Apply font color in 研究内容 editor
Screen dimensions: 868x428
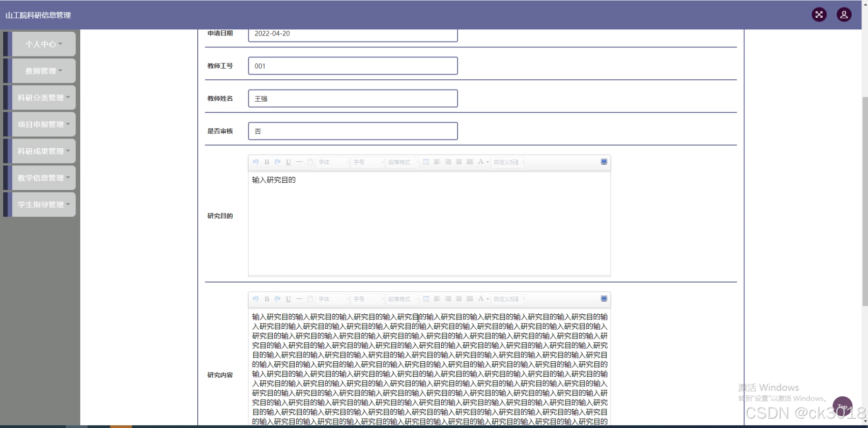(480, 299)
